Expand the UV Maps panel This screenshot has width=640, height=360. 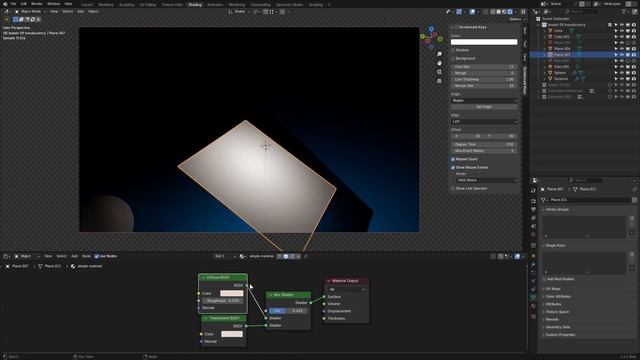pos(553,289)
